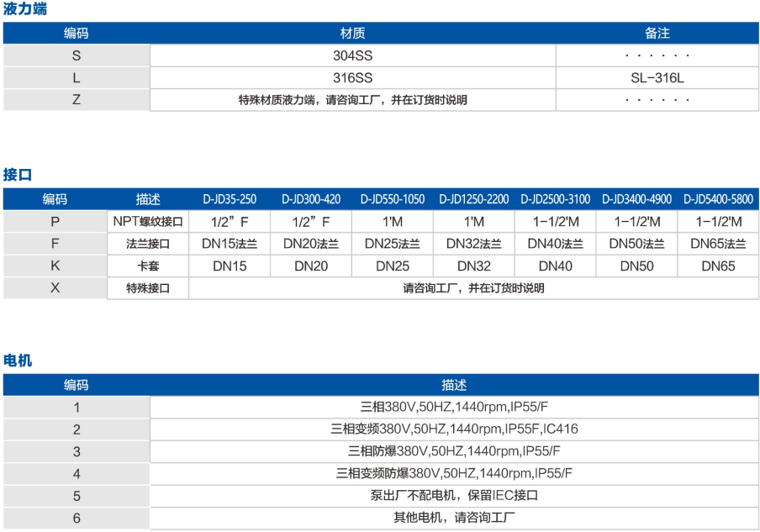Image resolution: width=760 pixels, height=532 pixels.
Task: Select the D-JD35-250 column header
Action: 229,200
